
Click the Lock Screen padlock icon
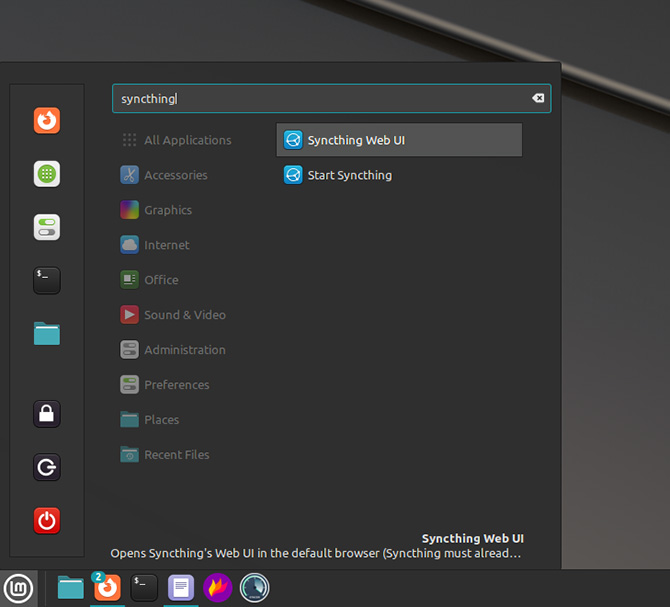pyautogui.click(x=47, y=414)
